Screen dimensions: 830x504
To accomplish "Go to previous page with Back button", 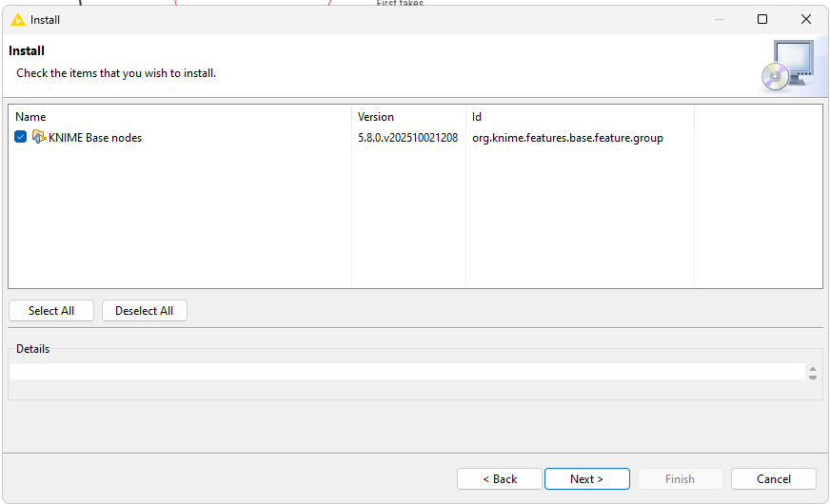I will (x=500, y=479).
